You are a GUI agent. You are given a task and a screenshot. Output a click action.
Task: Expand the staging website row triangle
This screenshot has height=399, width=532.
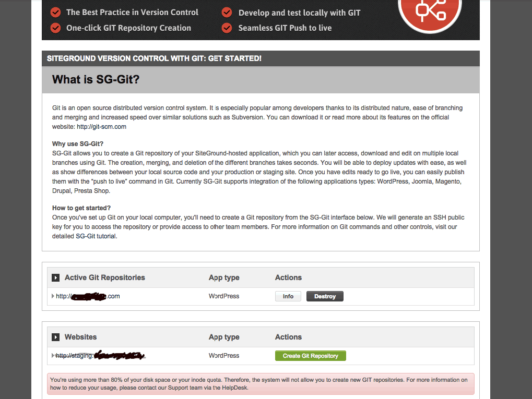tap(53, 355)
